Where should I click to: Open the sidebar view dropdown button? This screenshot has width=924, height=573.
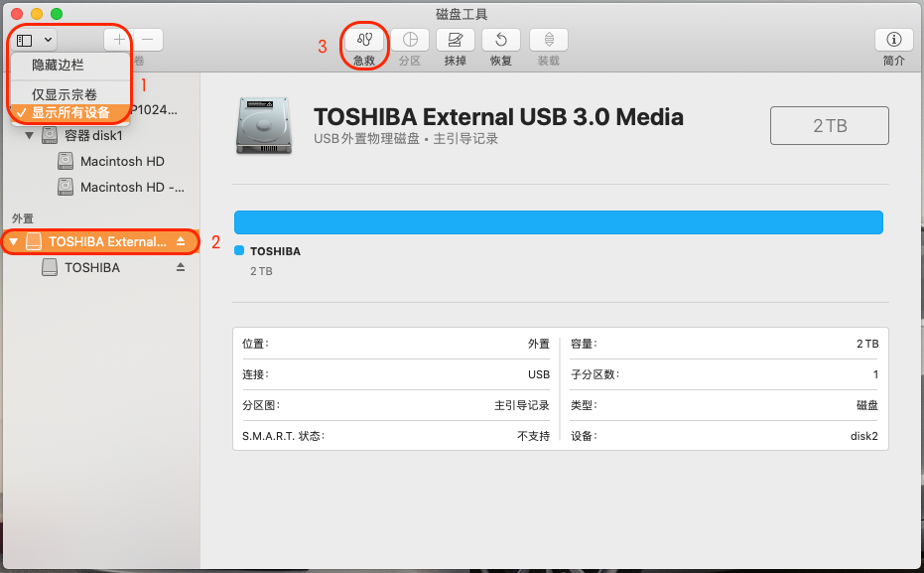pos(35,40)
